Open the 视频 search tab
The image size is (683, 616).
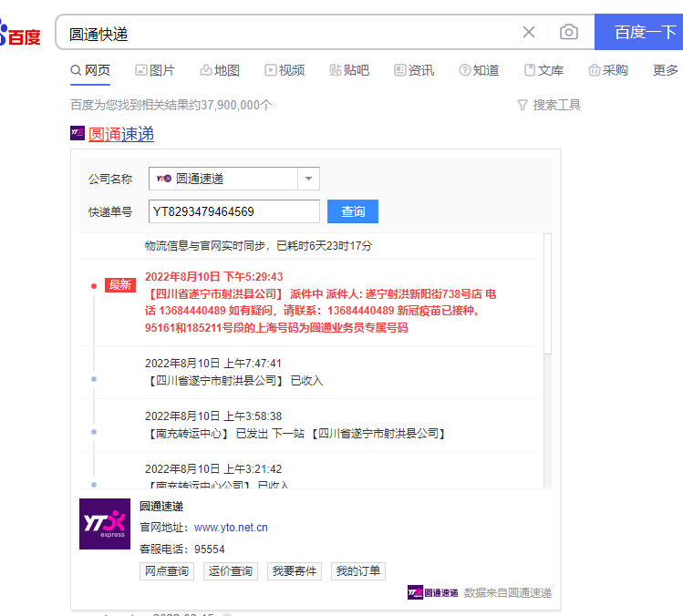(285, 70)
